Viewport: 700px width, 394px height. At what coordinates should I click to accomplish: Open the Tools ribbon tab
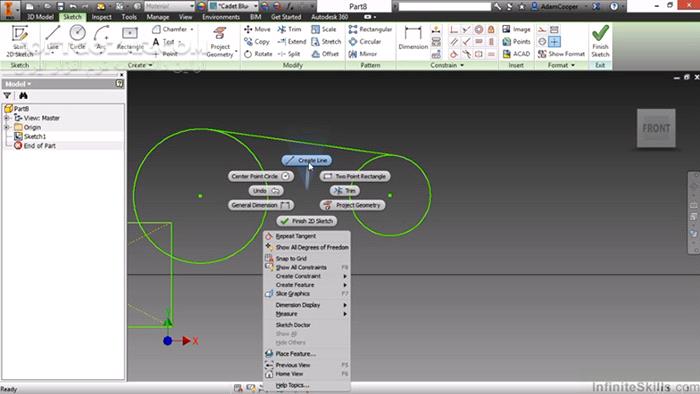pos(129,17)
